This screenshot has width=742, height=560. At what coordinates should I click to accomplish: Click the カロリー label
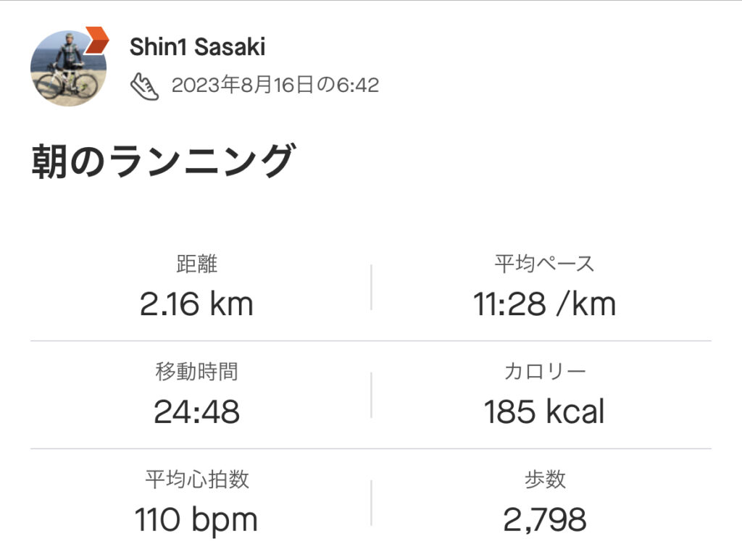click(x=544, y=372)
